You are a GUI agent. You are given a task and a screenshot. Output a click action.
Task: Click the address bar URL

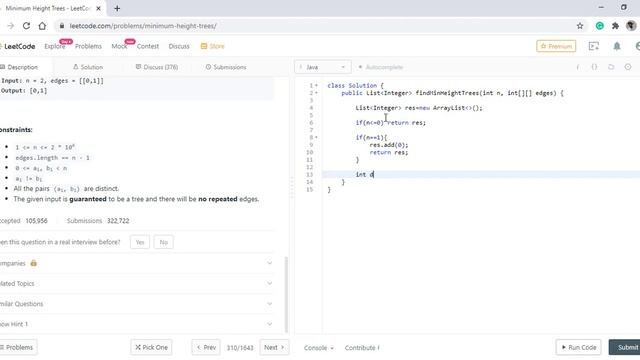tap(143, 26)
